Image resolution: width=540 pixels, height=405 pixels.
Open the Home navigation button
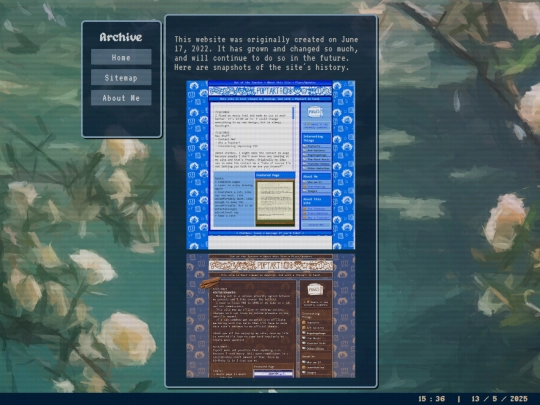point(121,57)
